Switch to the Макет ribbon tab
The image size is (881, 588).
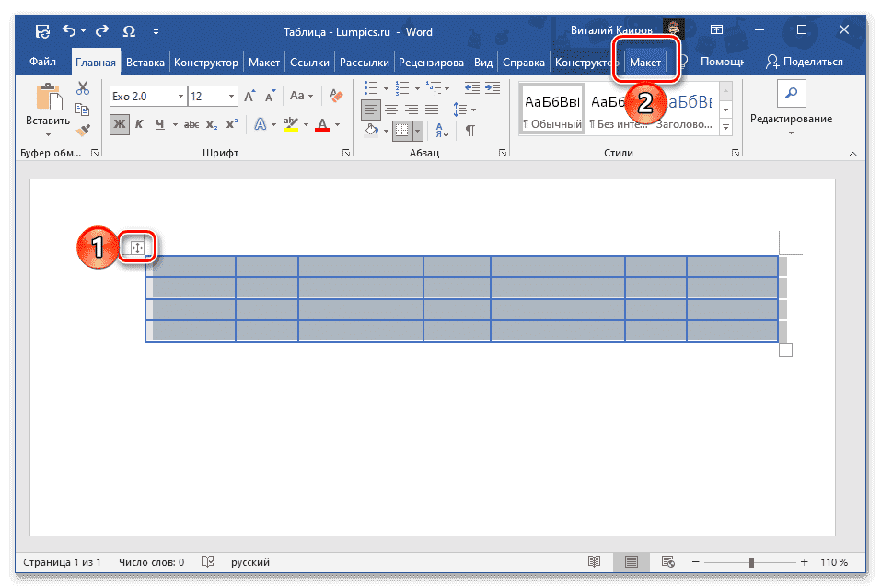point(647,62)
